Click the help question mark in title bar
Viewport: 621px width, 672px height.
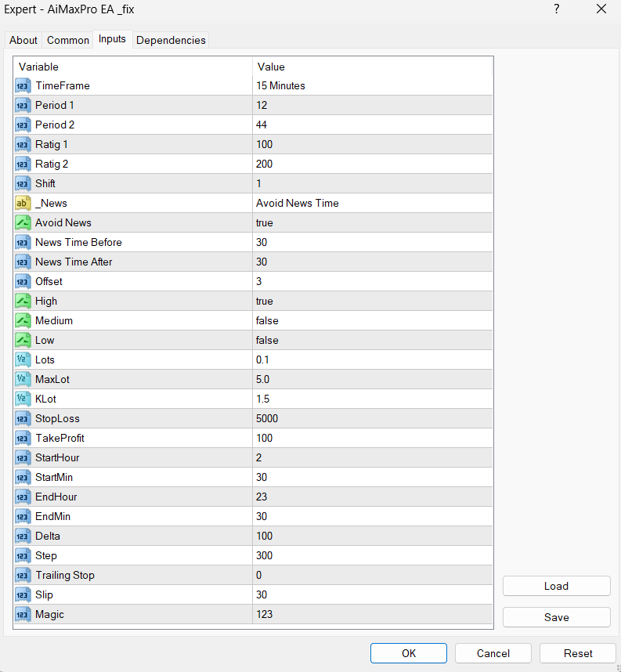[557, 9]
